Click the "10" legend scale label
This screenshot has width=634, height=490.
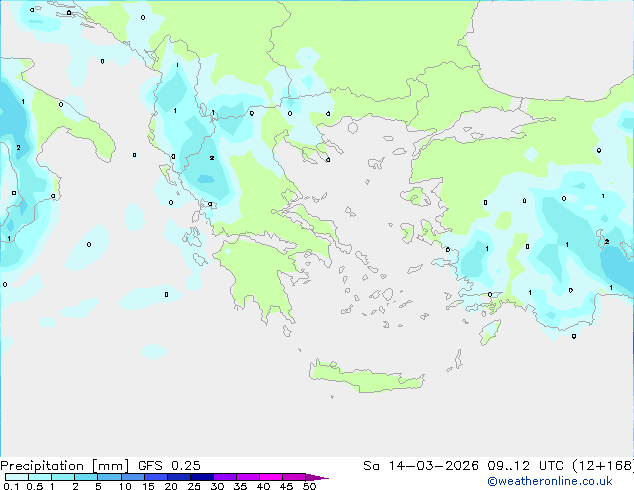click(x=125, y=486)
